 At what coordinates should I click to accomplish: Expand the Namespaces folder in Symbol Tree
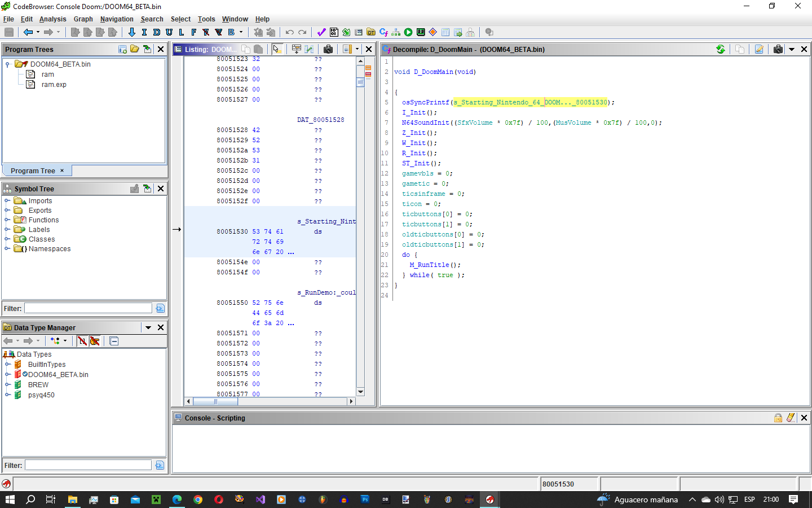(7, 249)
